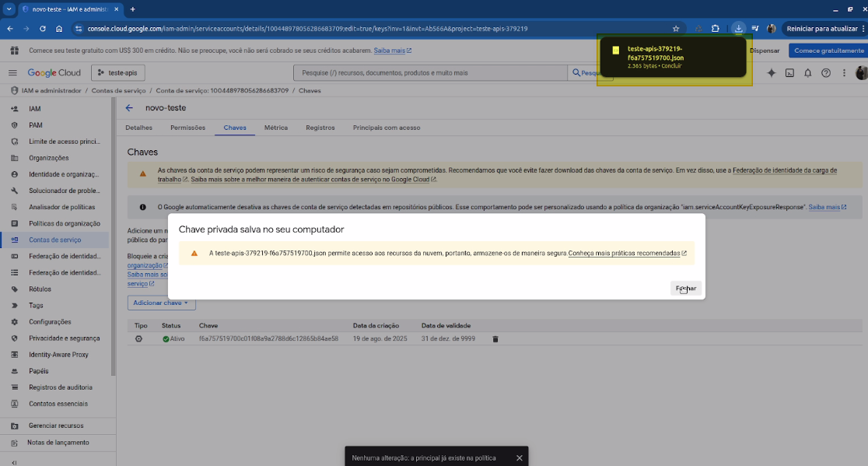Reload the page
The height and width of the screenshot is (466, 868).
(x=43, y=29)
